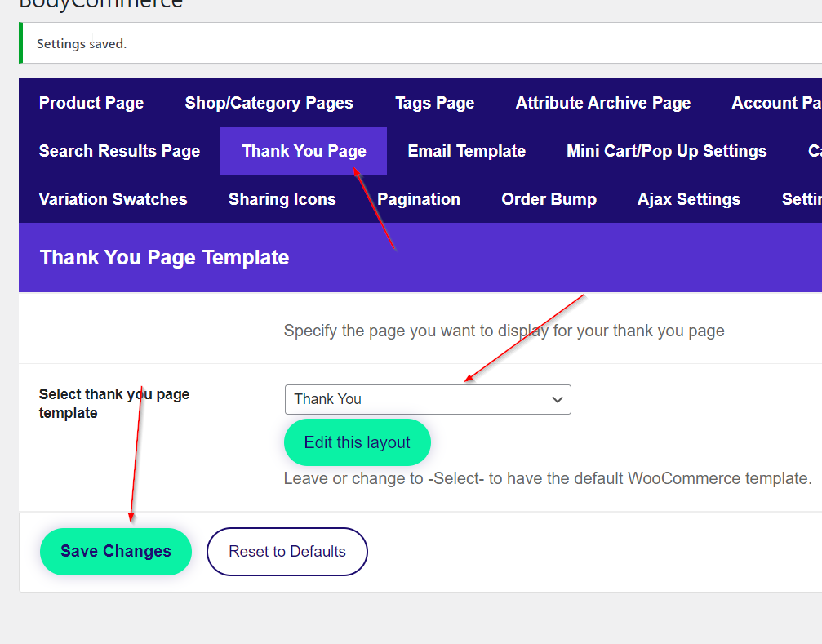This screenshot has height=644, width=822.
Task: Open Attribute Archive Page tab
Action: pyautogui.click(x=602, y=103)
